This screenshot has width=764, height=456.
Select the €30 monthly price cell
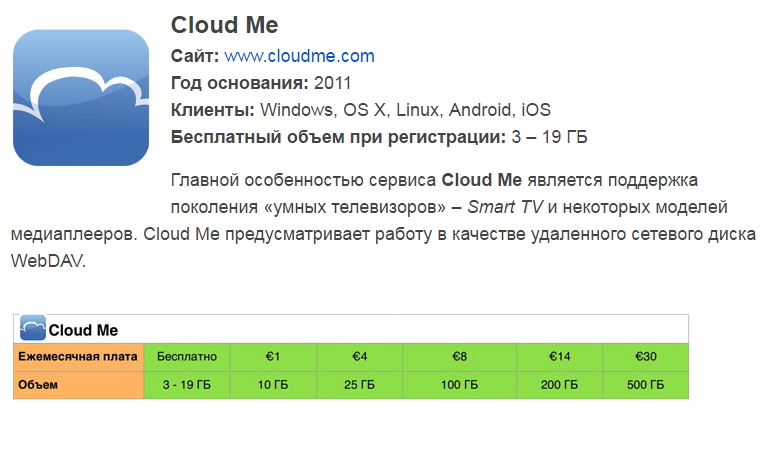pos(646,357)
